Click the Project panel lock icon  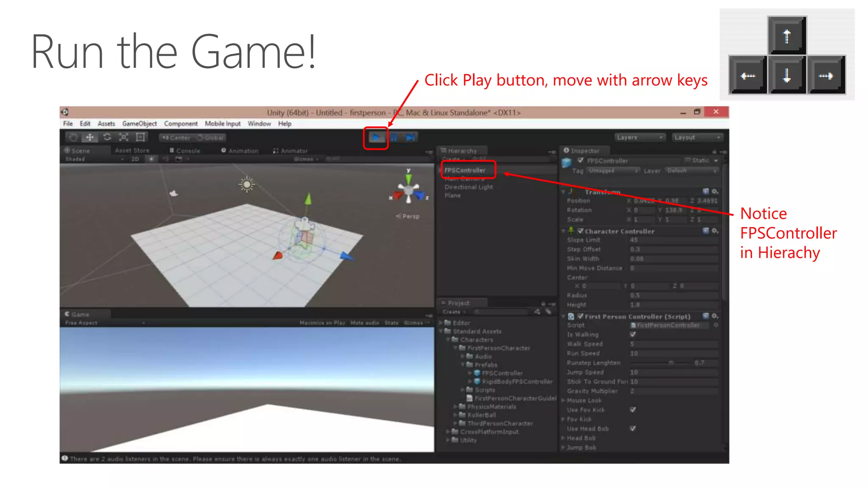pyautogui.click(x=543, y=303)
